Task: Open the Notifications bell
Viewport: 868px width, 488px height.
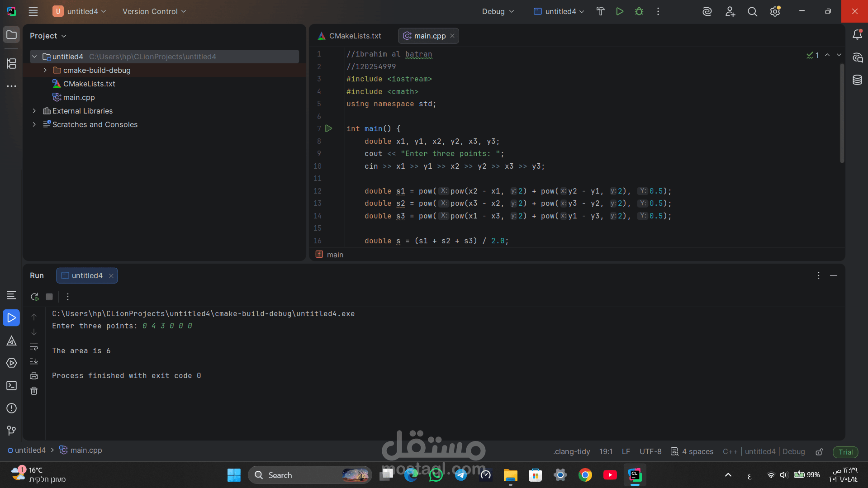Action: pyautogui.click(x=857, y=35)
